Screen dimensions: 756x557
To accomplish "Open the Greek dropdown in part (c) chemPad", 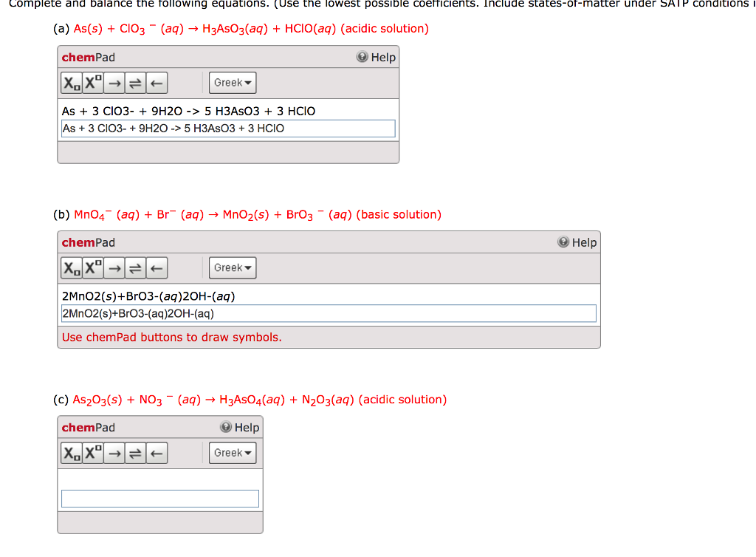I will (232, 452).
